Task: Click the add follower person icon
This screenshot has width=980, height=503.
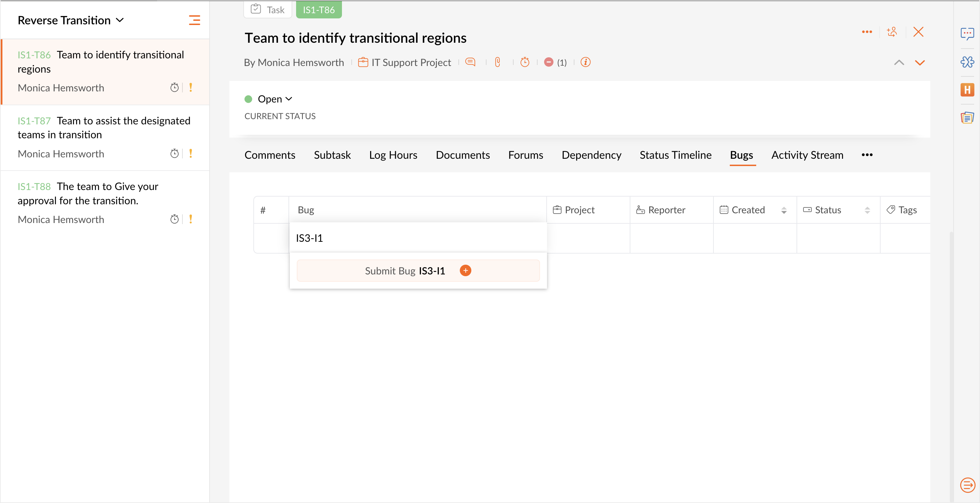Action: pos(892,32)
